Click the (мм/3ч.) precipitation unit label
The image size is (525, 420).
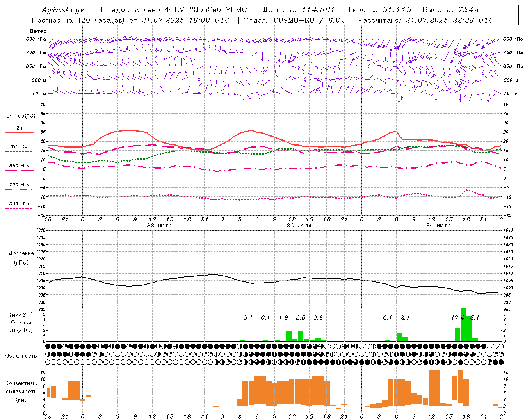coord(21,315)
